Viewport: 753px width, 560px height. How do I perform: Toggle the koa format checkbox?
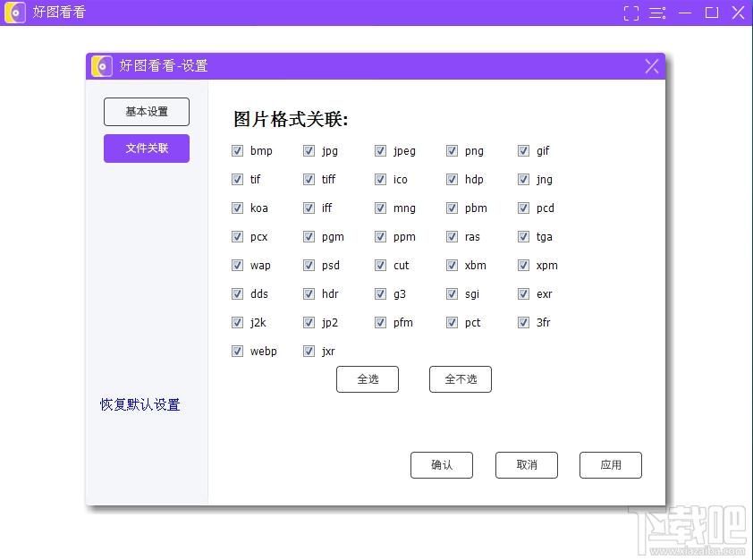coord(237,208)
